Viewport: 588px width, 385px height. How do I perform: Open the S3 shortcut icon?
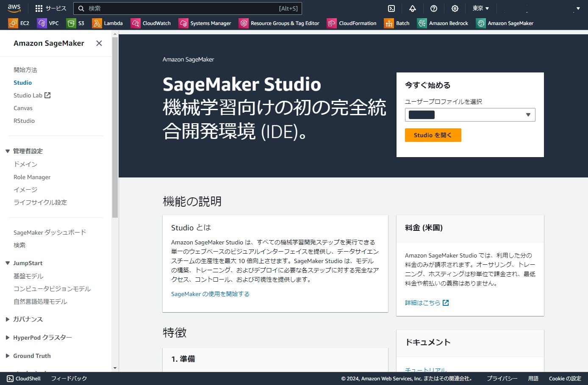click(x=71, y=23)
